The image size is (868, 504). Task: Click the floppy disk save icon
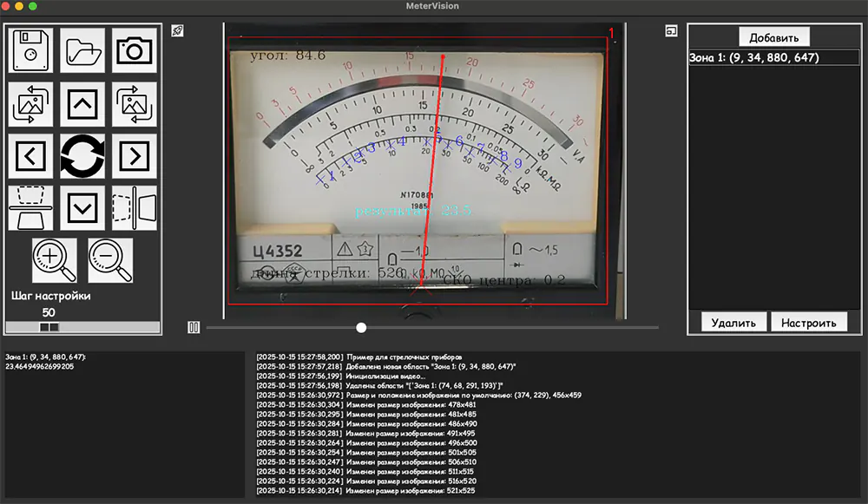pos(30,50)
